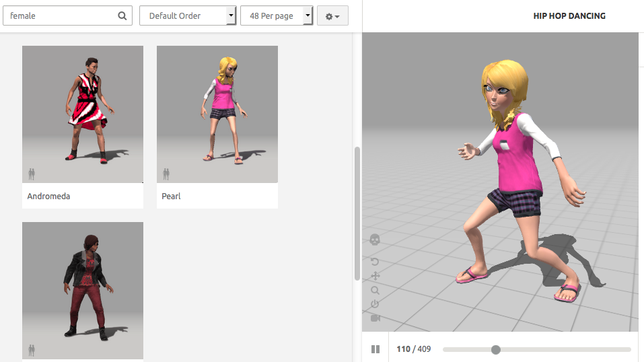This screenshot has width=644, height=362.
Task: Select the Andromeda character thumbnail
Action: pyautogui.click(x=83, y=114)
